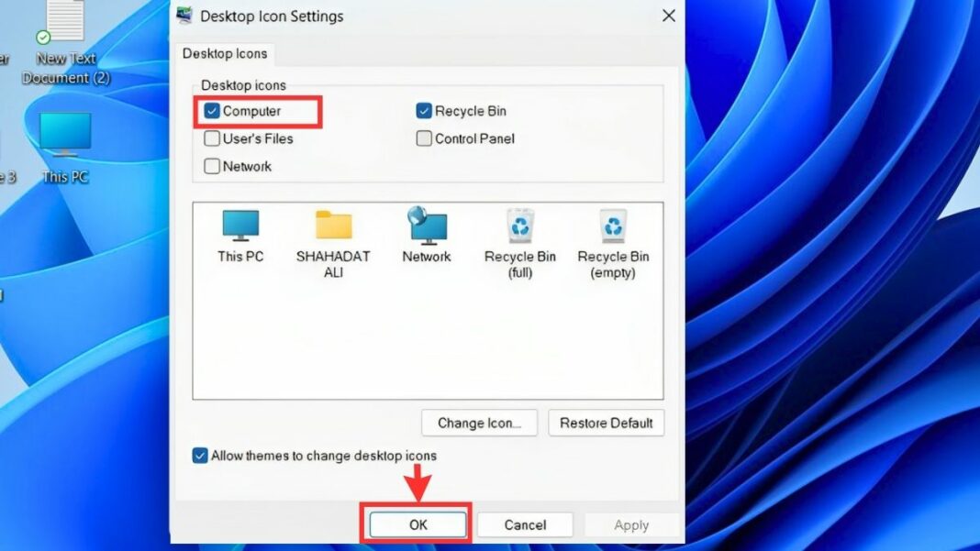980x551 pixels.
Task: Enable the Control Panel checkbox
Action: (x=424, y=138)
